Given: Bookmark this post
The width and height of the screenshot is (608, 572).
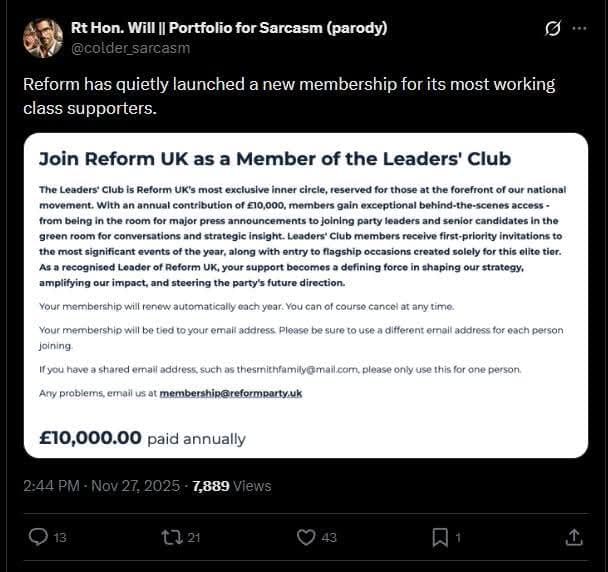Looking at the screenshot, I should point(440,537).
